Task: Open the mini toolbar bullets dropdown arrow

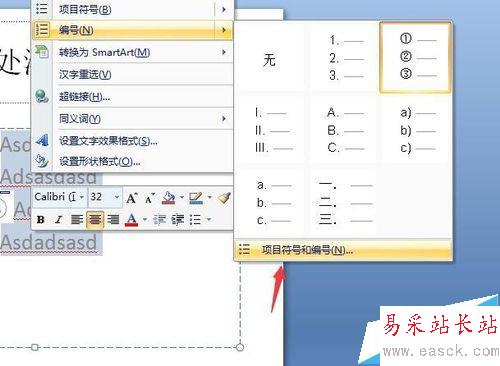Action: click(x=209, y=220)
